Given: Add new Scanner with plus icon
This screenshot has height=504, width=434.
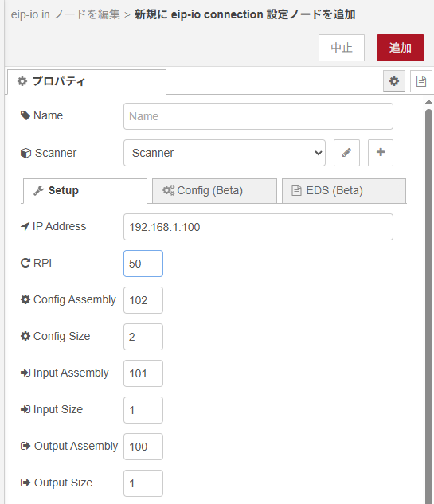Looking at the screenshot, I should coord(381,153).
